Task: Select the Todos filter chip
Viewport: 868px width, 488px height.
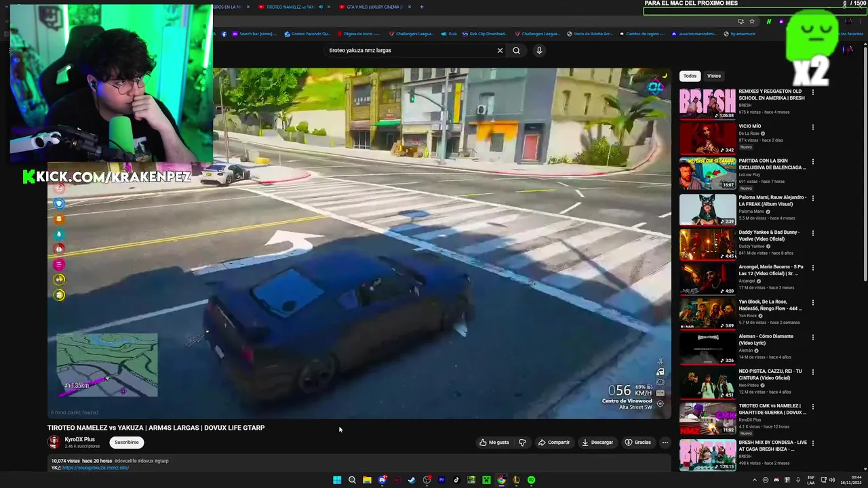Action: pos(690,76)
